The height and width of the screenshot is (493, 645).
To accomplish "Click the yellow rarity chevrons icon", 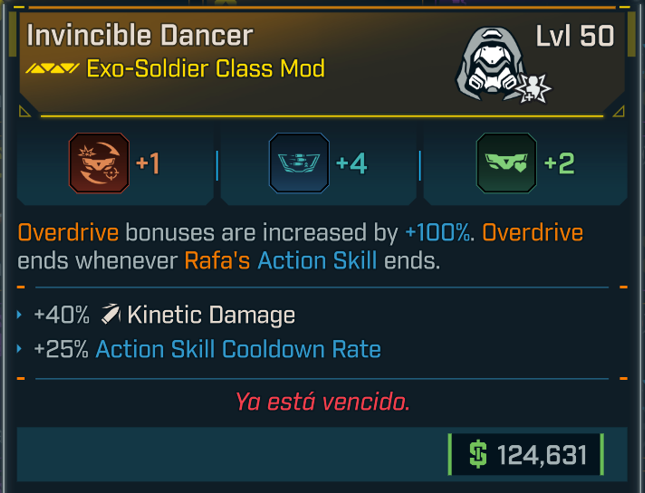I will 52,68.
